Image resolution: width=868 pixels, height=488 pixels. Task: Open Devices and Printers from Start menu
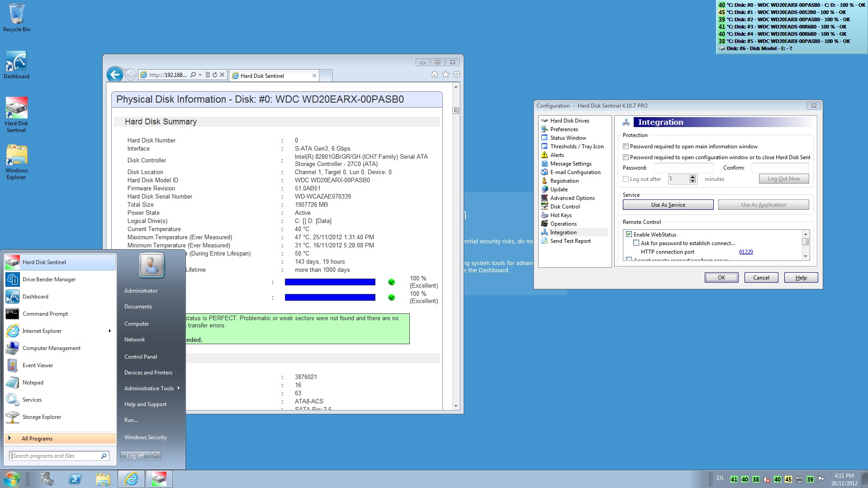coord(148,373)
